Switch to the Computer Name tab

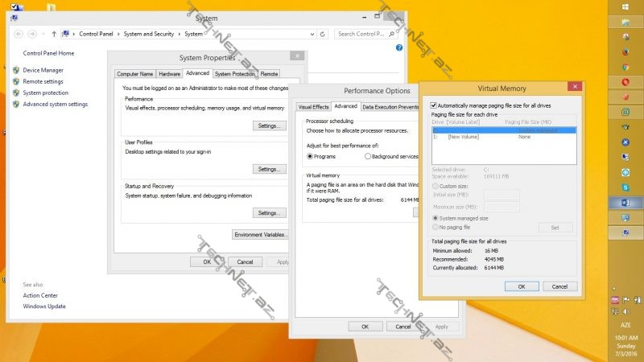[x=134, y=74]
